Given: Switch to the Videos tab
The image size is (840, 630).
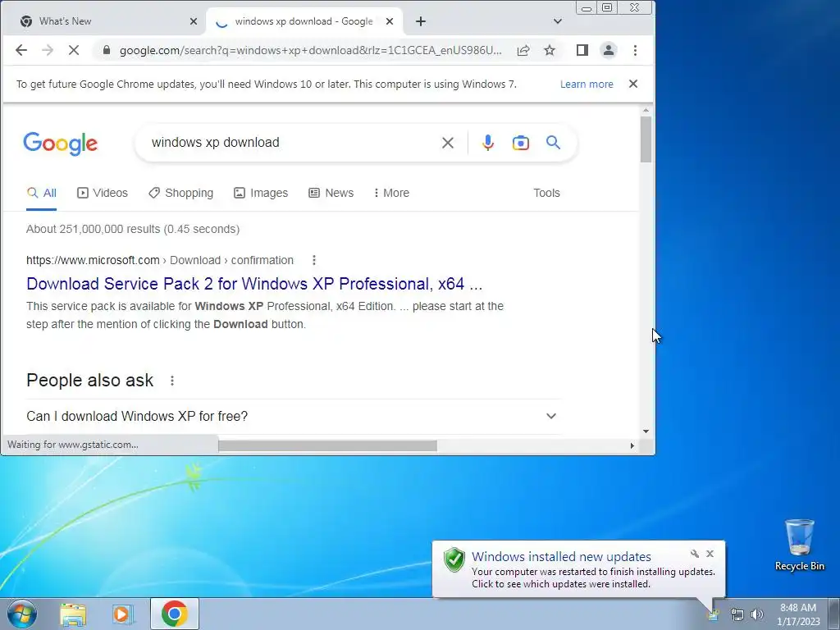Looking at the screenshot, I should coord(103,193).
